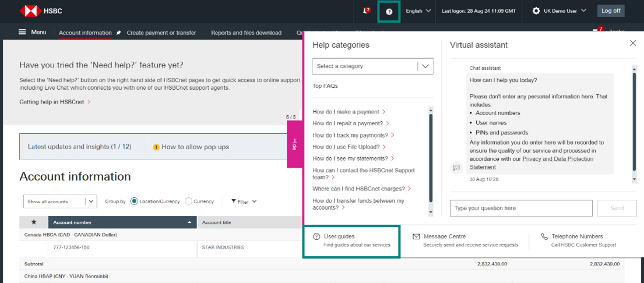Click the settings gear icon
Viewport: 644px width, 283px height.
[536, 11]
